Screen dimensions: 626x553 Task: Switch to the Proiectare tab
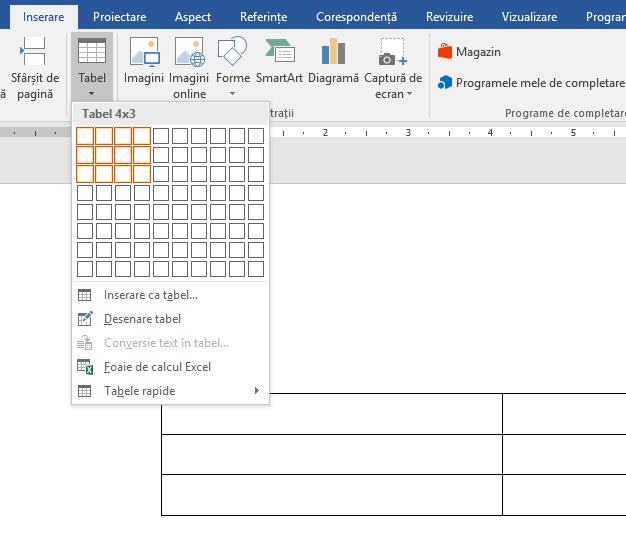tap(119, 17)
